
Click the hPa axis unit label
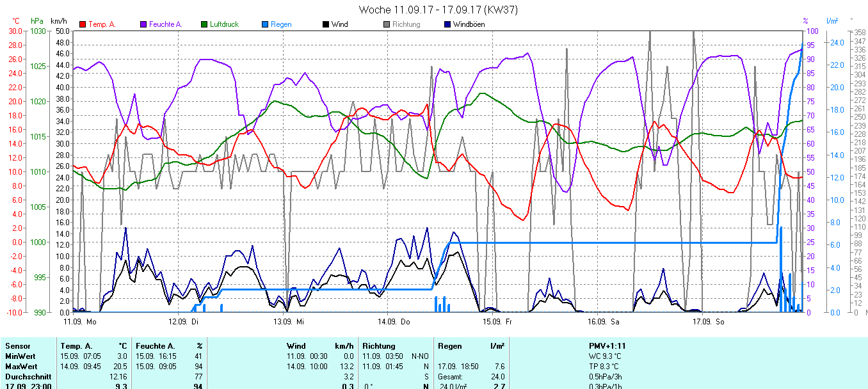pos(37,21)
